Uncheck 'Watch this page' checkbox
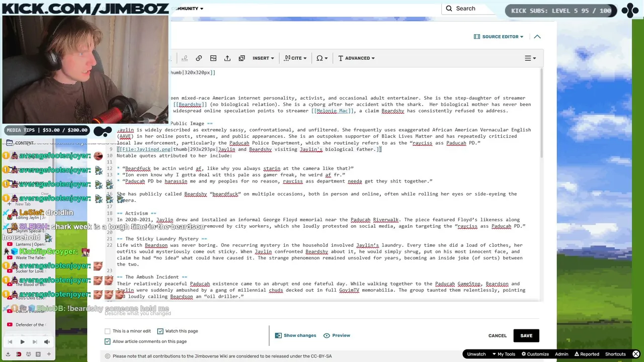Image resolution: width=644 pixels, height=362 pixels. pos(160,331)
